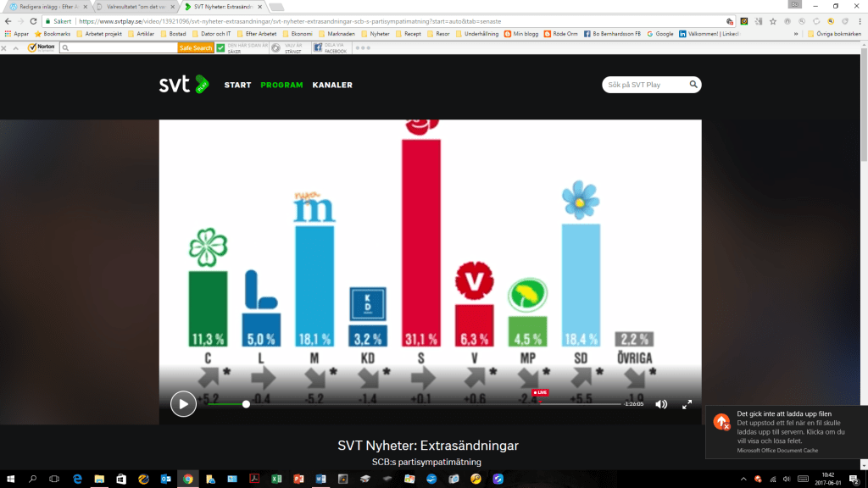Click the upload failed notification
This screenshot has width=868, height=488.
click(x=786, y=431)
